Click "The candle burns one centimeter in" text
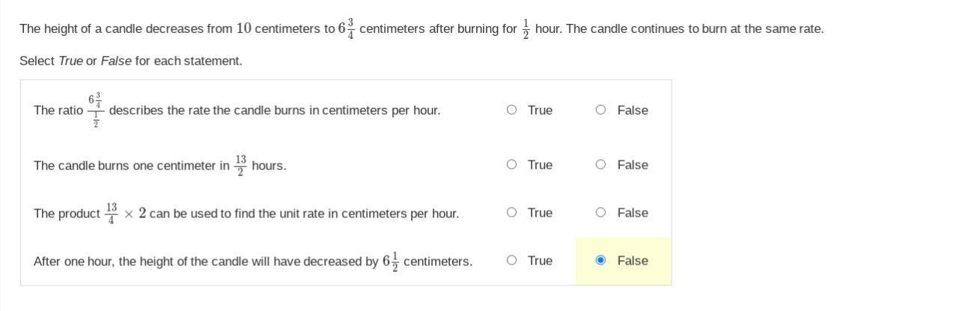The height and width of the screenshot is (311, 980). tap(131, 166)
